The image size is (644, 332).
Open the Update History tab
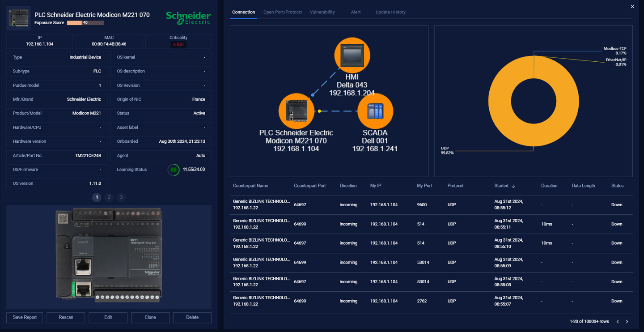click(x=390, y=12)
